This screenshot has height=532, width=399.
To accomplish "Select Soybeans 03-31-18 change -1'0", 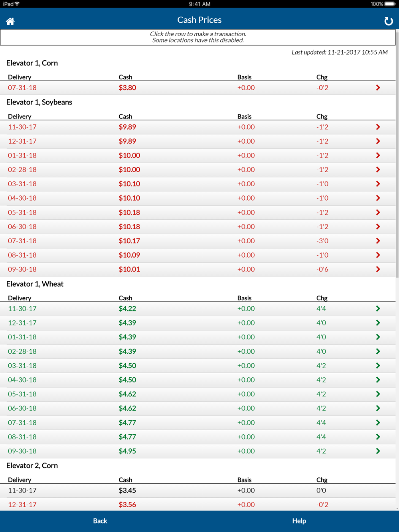I will pyautogui.click(x=322, y=184).
